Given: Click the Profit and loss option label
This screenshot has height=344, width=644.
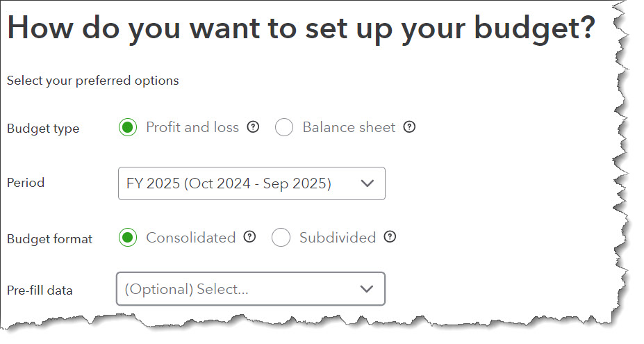Looking at the screenshot, I should pyautogui.click(x=192, y=128).
